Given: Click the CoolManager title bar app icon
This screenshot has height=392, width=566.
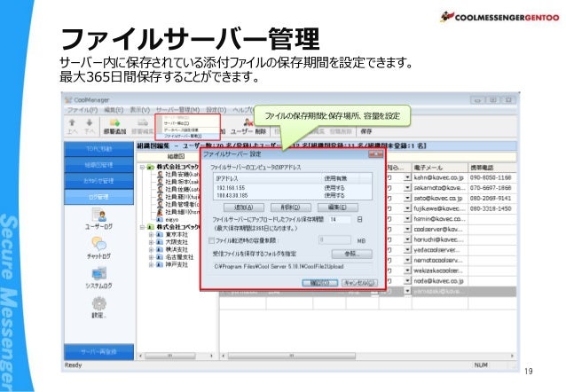Looking at the screenshot, I should (68, 100).
